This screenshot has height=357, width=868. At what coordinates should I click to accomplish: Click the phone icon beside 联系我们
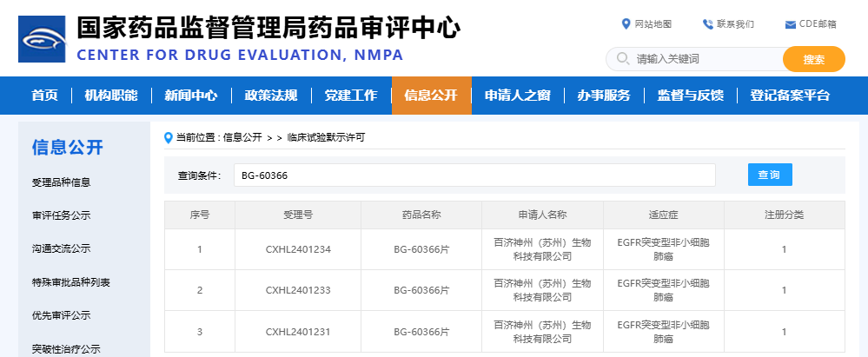[707, 24]
